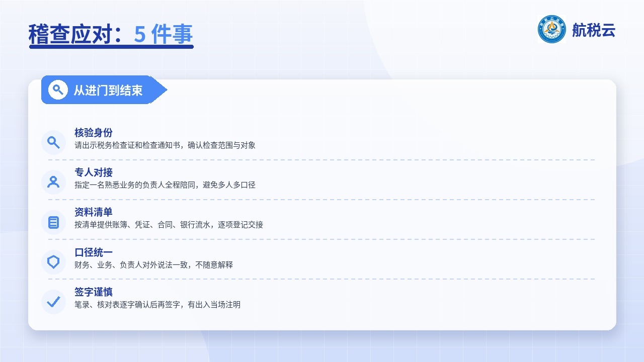Click the magnifier icon in the 从进门到结束 banner
The width and height of the screenshot is (644, 362).
click(58, 90)
